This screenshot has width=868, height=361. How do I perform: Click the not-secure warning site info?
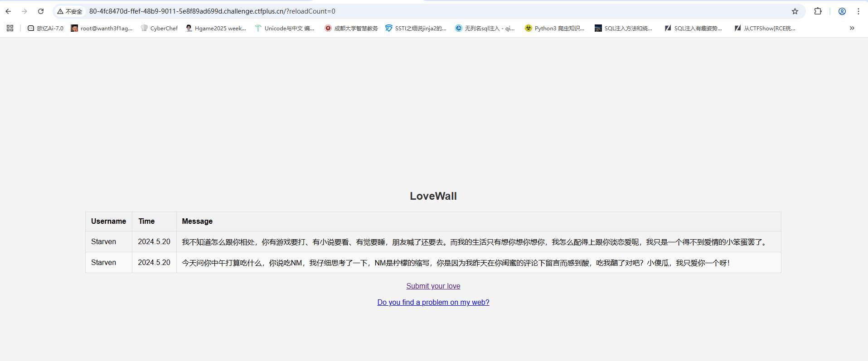pyautogui.click(x=70, y=11)
